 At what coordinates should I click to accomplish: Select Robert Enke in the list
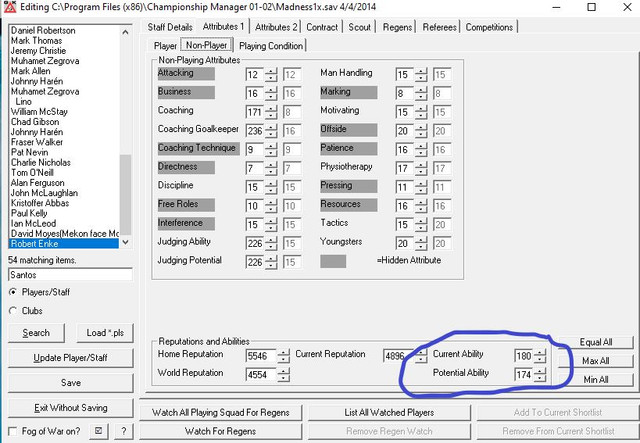pos(64,244)
